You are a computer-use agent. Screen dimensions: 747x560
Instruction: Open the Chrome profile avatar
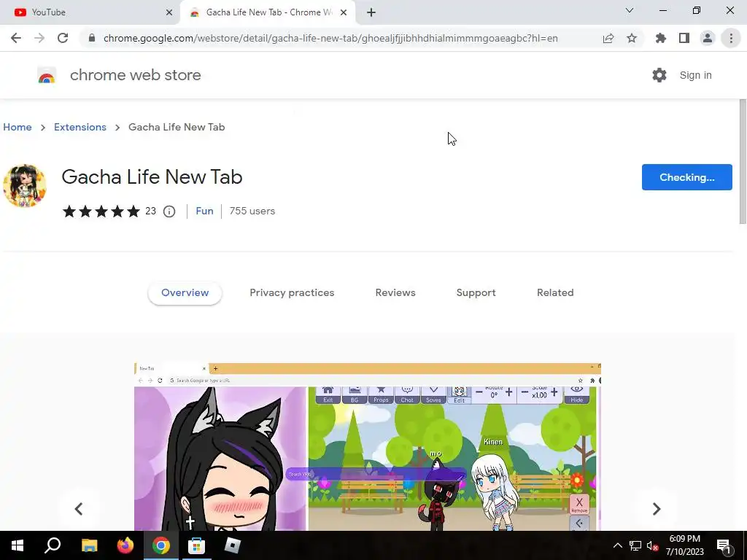[708, 38]
